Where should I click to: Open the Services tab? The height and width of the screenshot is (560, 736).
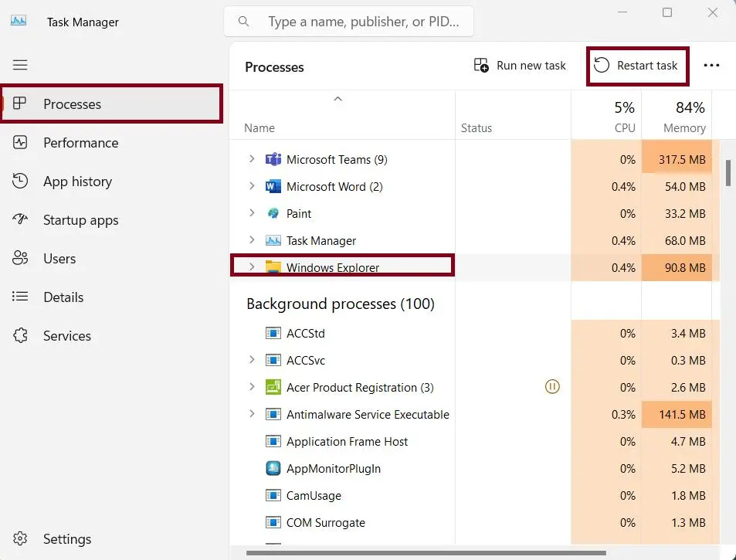tap(112, 336)
